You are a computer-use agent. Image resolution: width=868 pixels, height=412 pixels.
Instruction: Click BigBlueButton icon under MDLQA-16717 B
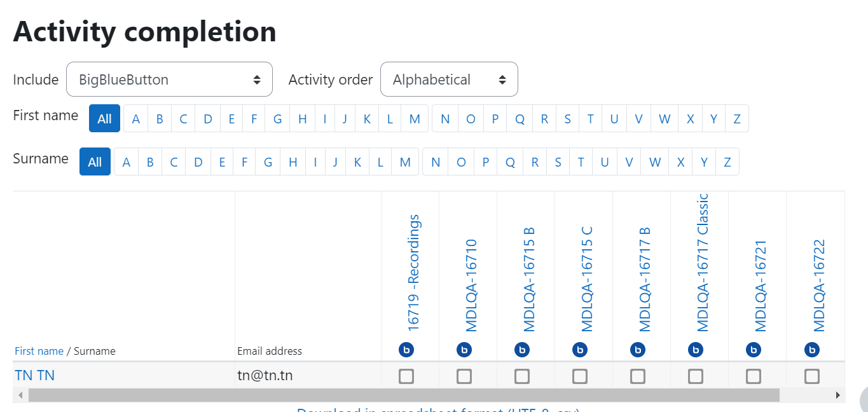(638, 350)
